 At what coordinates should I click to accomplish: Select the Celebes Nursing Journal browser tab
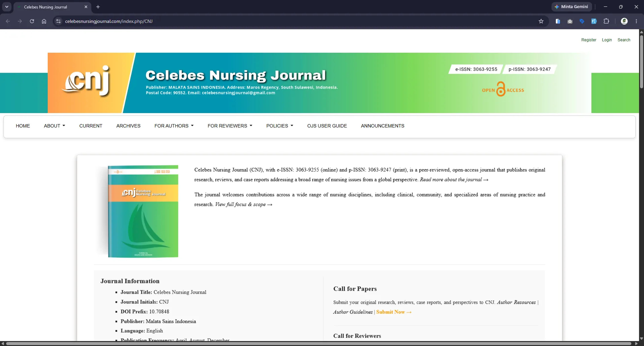[x=52, y=7]
